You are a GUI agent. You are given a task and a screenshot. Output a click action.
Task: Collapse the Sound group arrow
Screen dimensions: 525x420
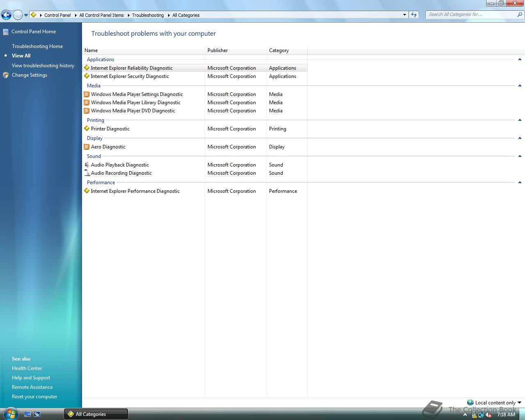click(520, 156)
